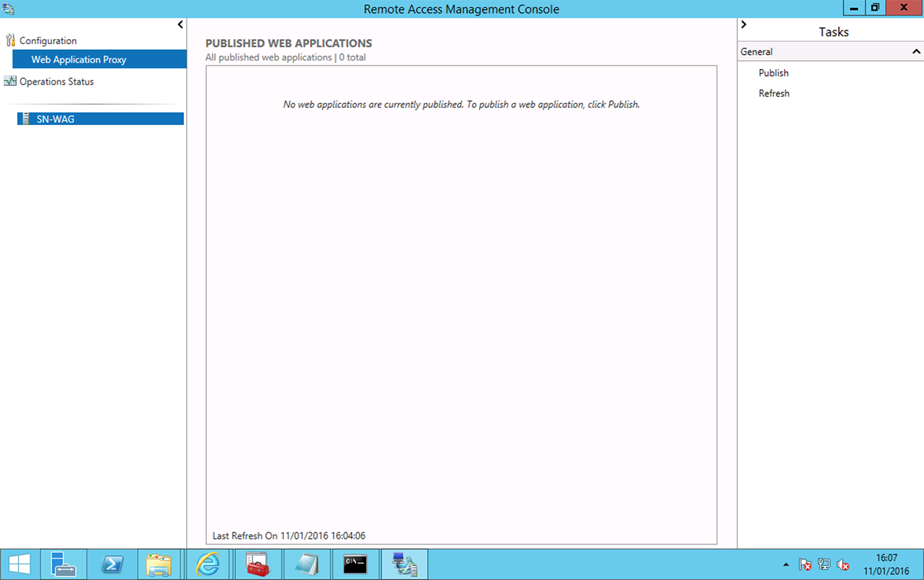Click Publish in the Tasks pane
This screenshot has width=924, height=580.
[773, 72]
